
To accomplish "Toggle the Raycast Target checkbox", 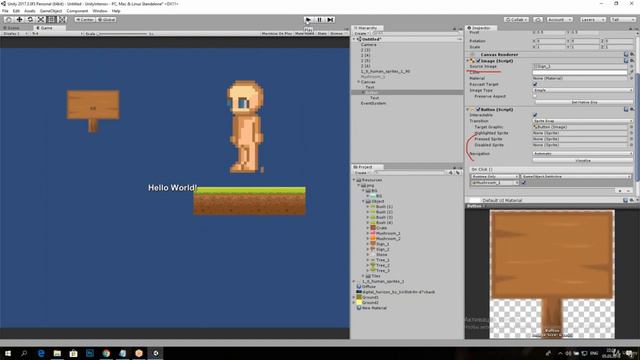I will coord(535,84).
